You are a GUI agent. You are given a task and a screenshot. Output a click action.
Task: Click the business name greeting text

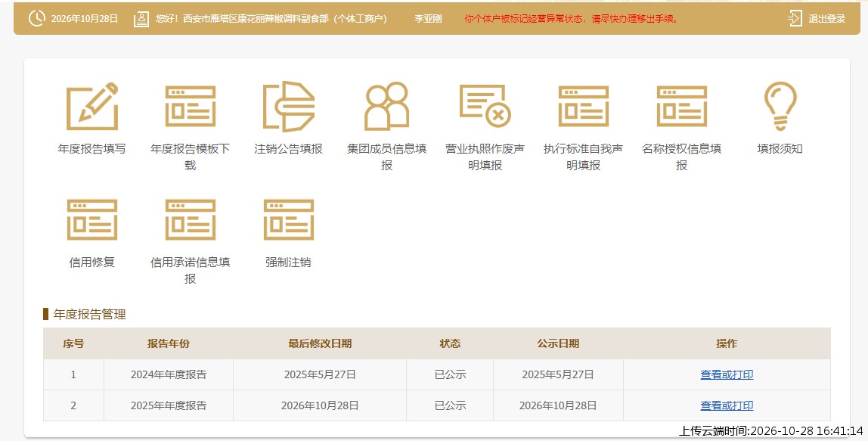271,19
